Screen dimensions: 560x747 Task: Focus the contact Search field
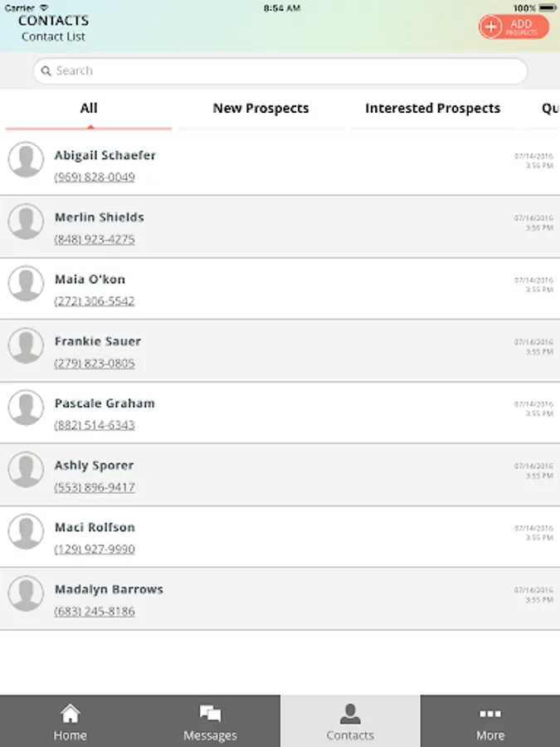pos(282,71)
